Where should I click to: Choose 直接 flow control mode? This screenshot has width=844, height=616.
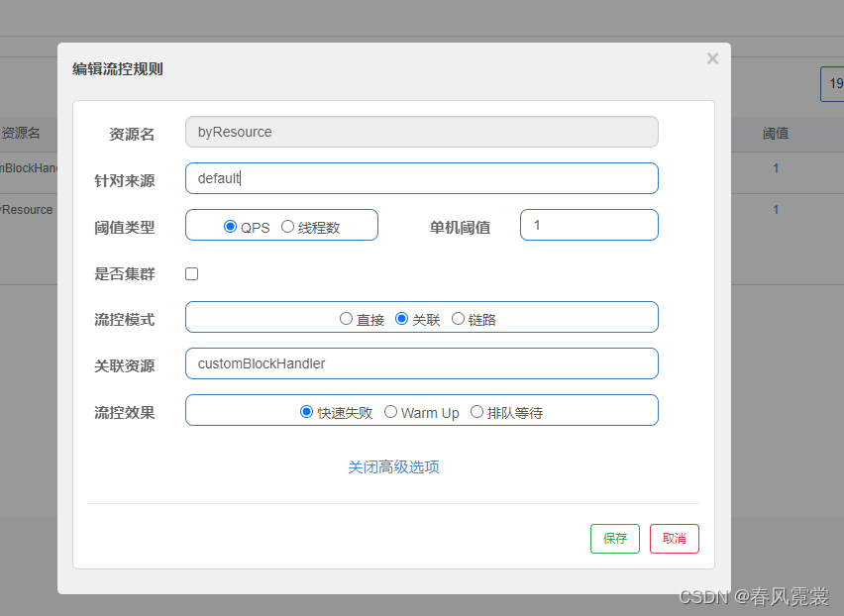point(346,319)
